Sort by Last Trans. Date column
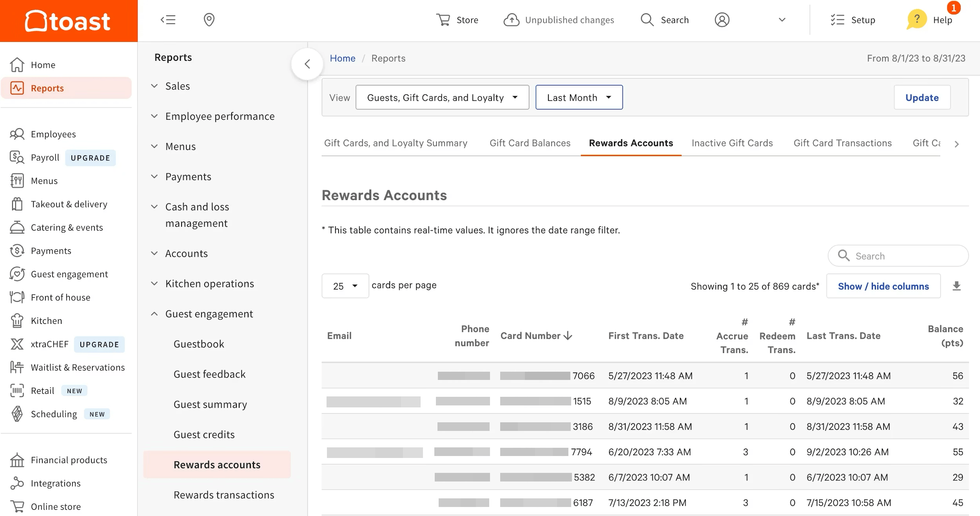Screen dimensions: 980x516 [x=843, y=336]
